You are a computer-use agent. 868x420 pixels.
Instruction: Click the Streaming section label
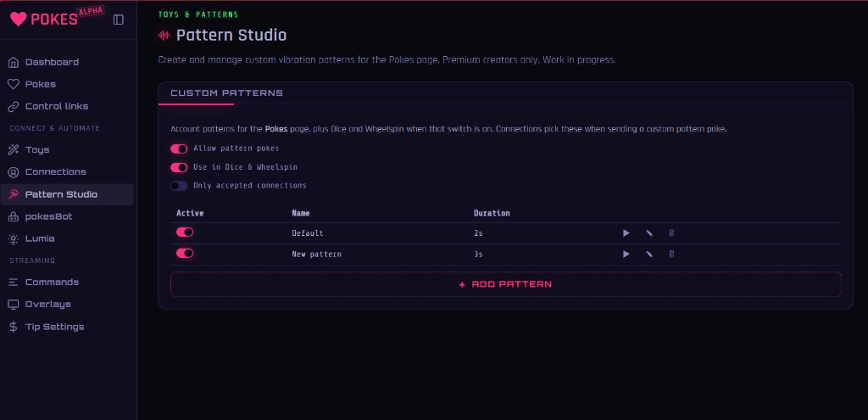pos(32,260)
